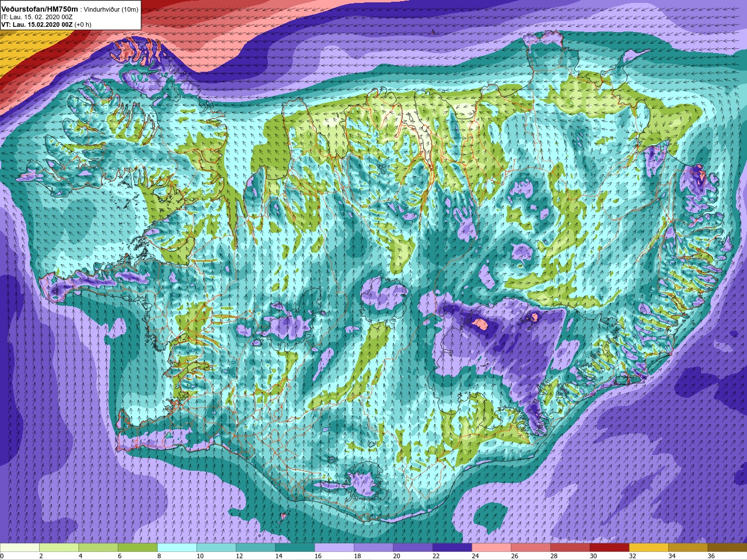The image size is (747, 560).
Task: Select the Vindurhviður (10m) label
Action: (111, 9)
